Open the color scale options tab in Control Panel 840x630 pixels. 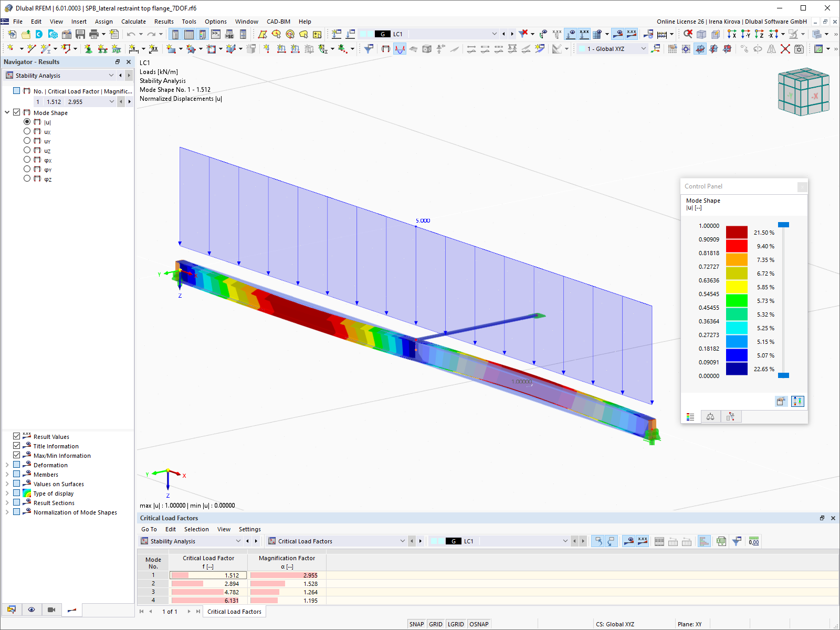(x=690, y=416)
